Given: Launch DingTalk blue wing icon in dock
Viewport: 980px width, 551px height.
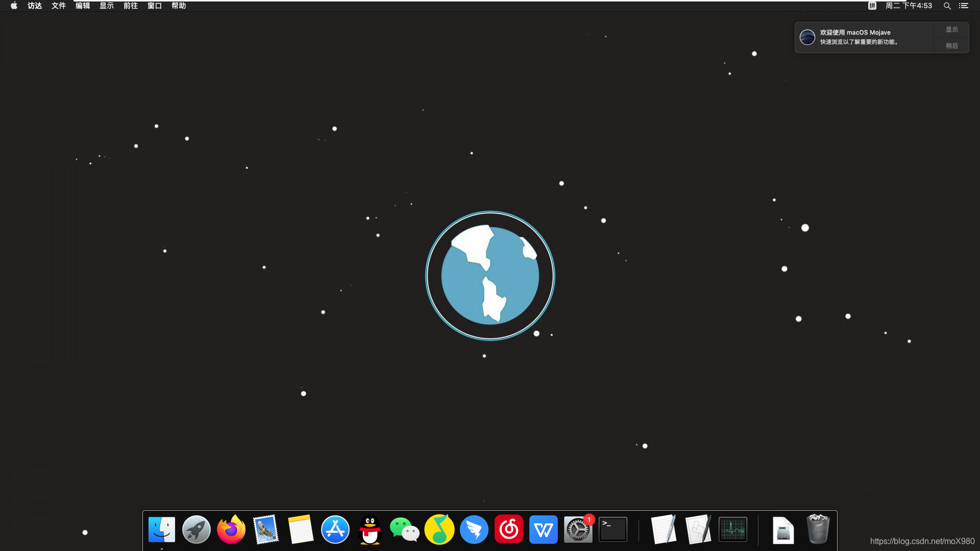Looking at the screenshot, I should (x=474, y=530).
